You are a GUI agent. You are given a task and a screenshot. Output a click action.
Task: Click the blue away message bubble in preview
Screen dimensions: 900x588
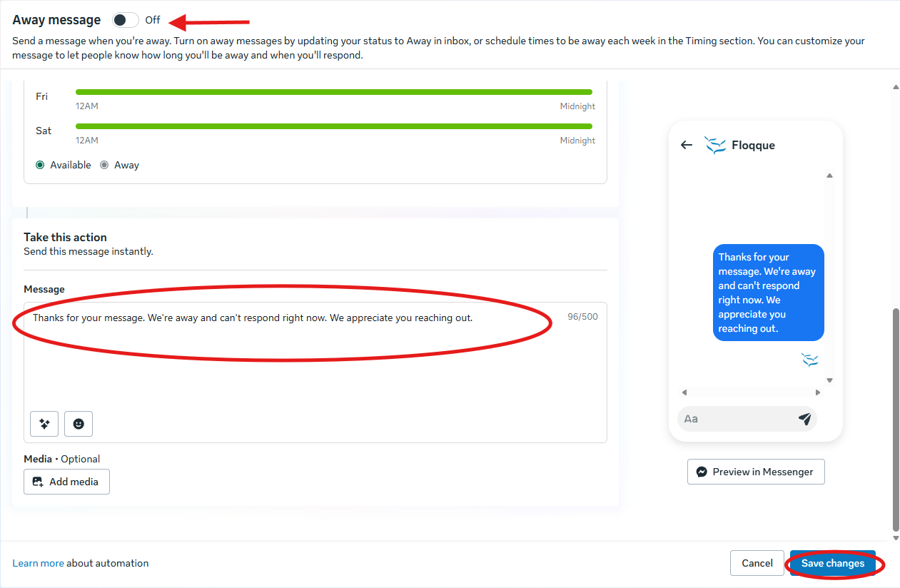coord(768,293)
